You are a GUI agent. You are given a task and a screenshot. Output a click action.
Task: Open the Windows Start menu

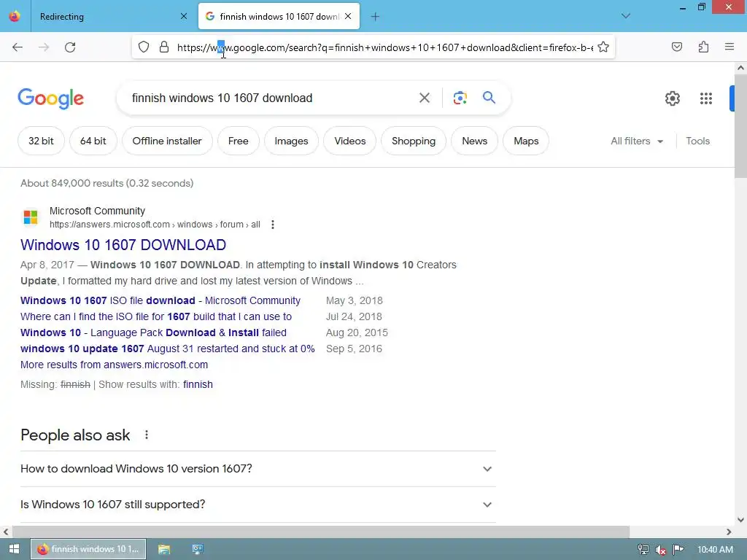point(15,549)
